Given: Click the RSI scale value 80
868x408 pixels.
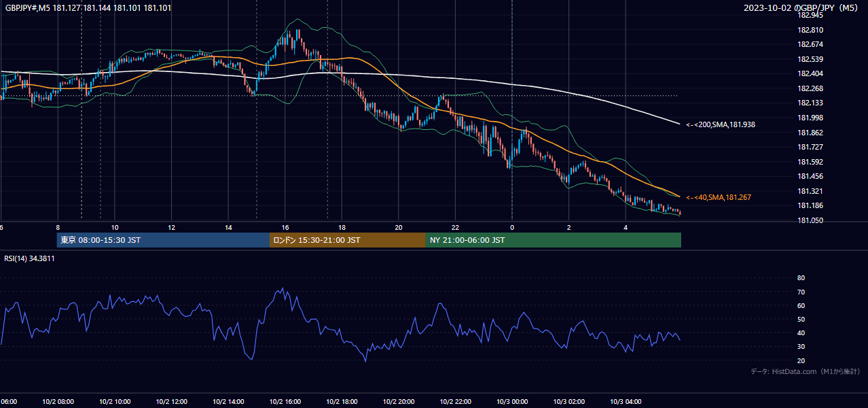Looking at the screenshot, I should click(x=801, y=278).
